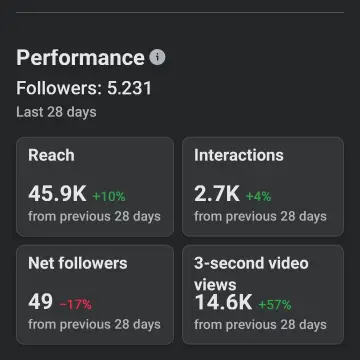Click the green +57% video views change
Screen dimensions: 360x360
pyautogui.click(x=275, y=305)
